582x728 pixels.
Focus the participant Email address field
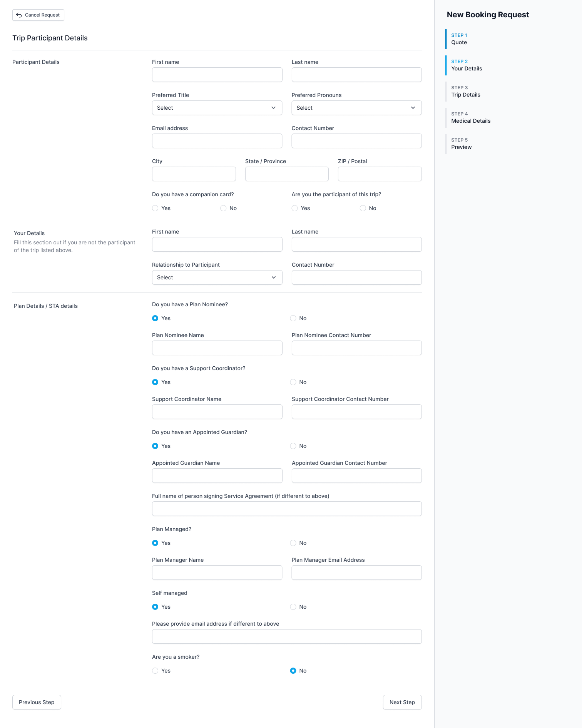217,141
